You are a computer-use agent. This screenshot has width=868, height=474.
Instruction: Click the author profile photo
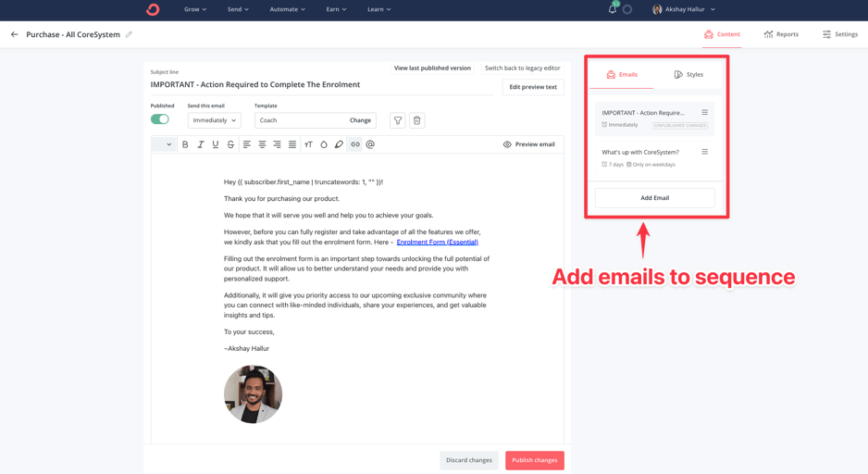click(x=253, y=394)
